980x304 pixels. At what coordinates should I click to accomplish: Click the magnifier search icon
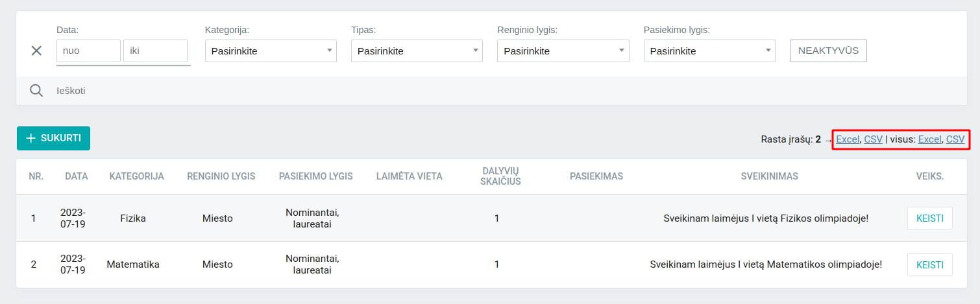(x=36, y=91)
